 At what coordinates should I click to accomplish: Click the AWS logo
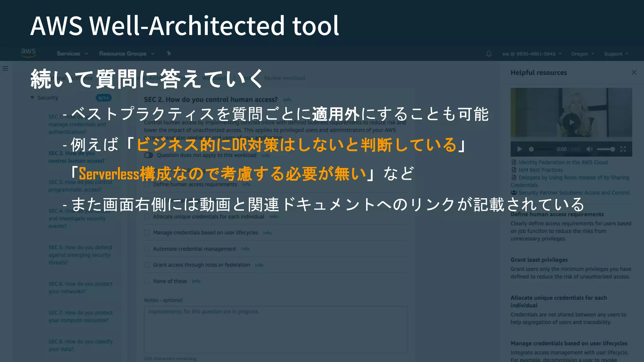point(28,53)
